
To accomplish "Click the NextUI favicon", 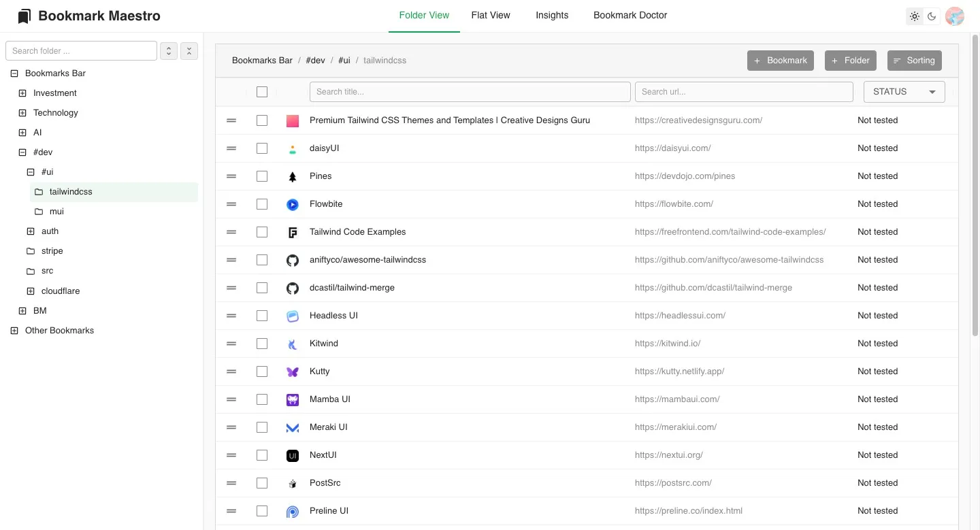I will click(293, 455).
